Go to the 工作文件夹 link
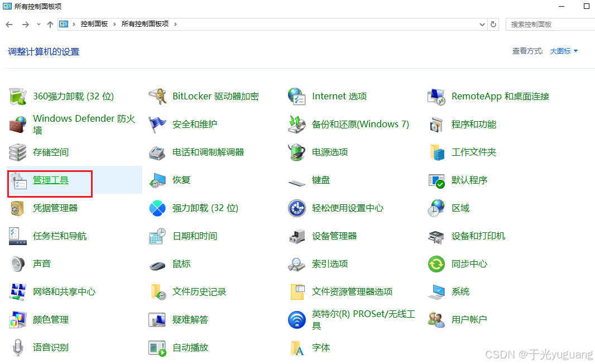 473,152
